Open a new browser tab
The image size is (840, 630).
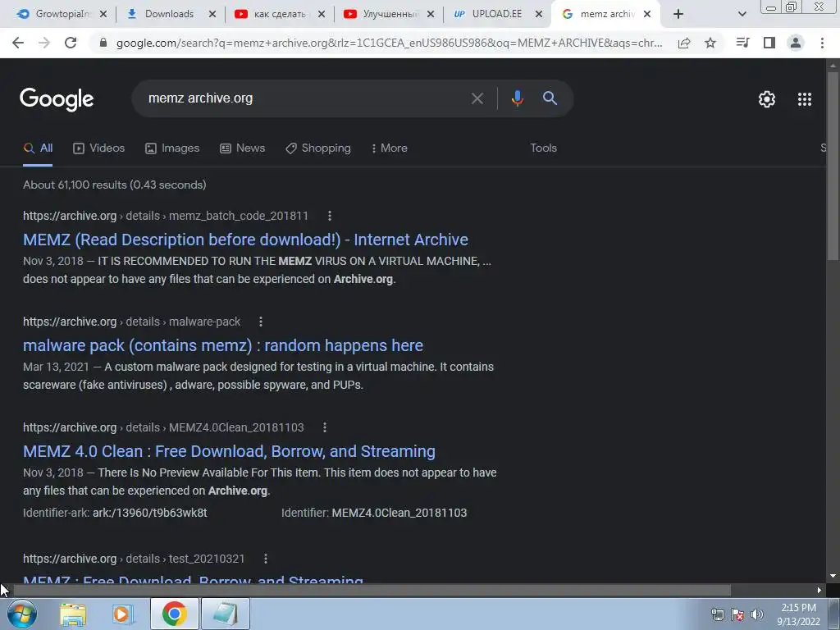tap(678, 14)
